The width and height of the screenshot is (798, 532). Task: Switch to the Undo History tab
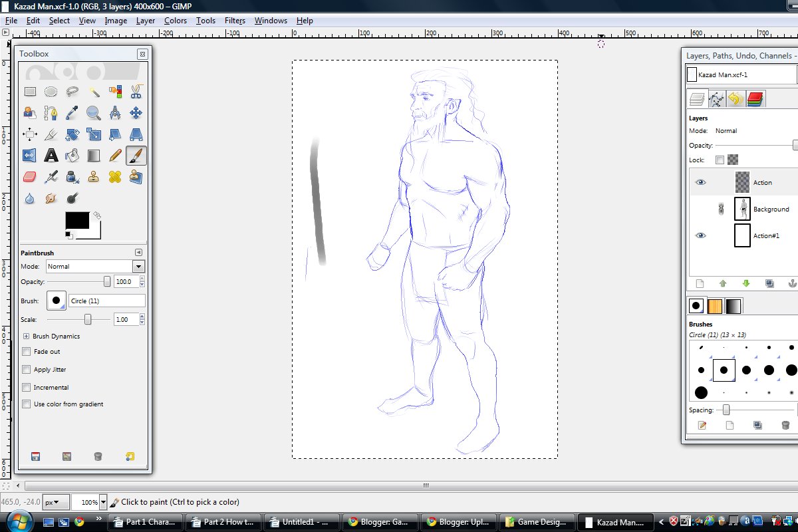point(735,100)
